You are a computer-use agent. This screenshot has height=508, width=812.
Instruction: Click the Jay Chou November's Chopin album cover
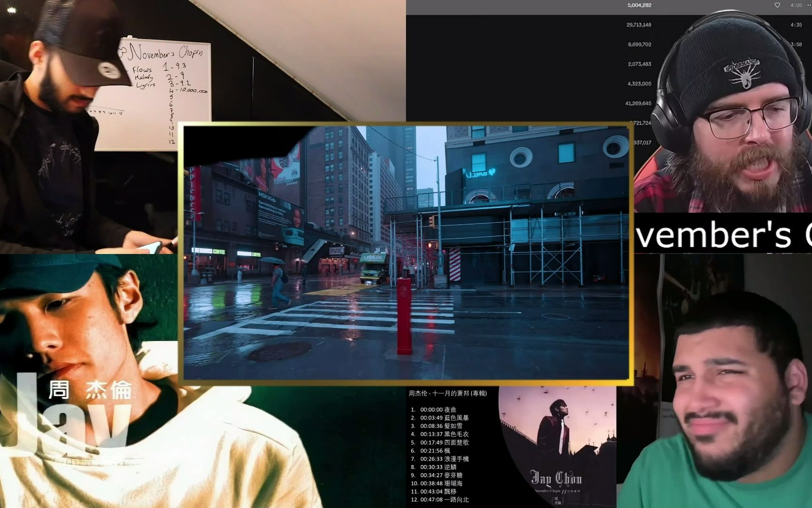pyautogui.click(x=557, y=447)
